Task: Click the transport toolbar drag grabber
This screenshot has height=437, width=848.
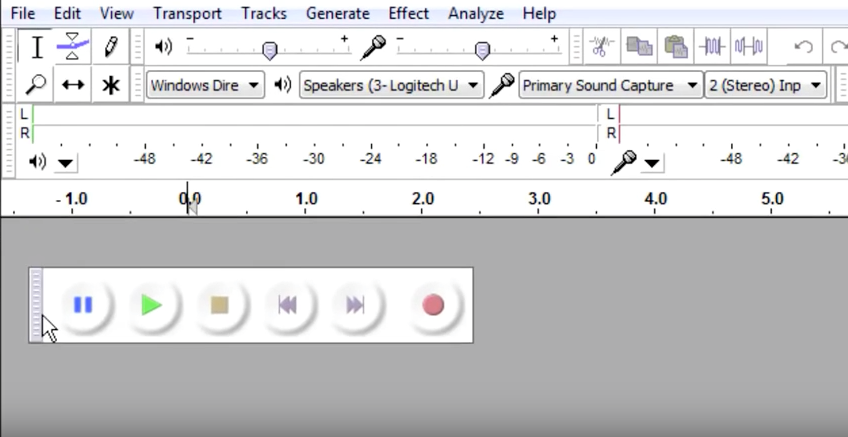Action: [36, 305]
